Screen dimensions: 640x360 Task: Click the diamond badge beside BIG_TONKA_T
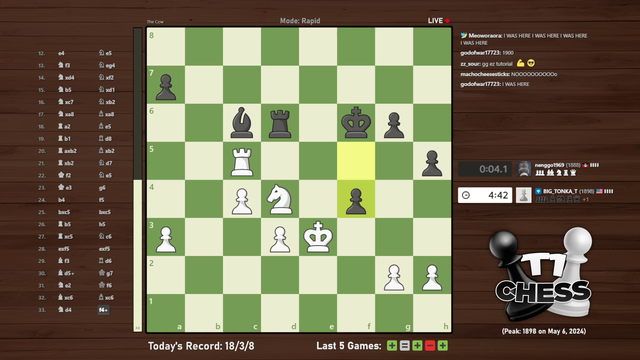538,191
